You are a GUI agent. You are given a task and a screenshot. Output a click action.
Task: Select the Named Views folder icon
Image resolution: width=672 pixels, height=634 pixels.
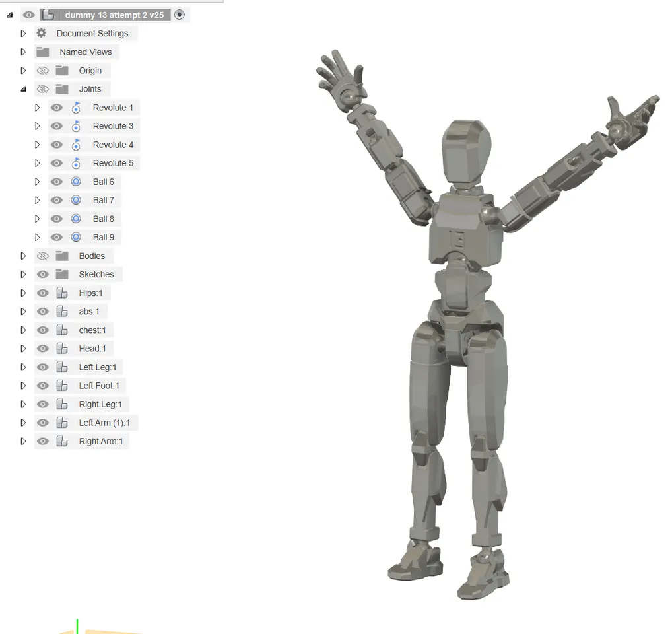[44, 52]
